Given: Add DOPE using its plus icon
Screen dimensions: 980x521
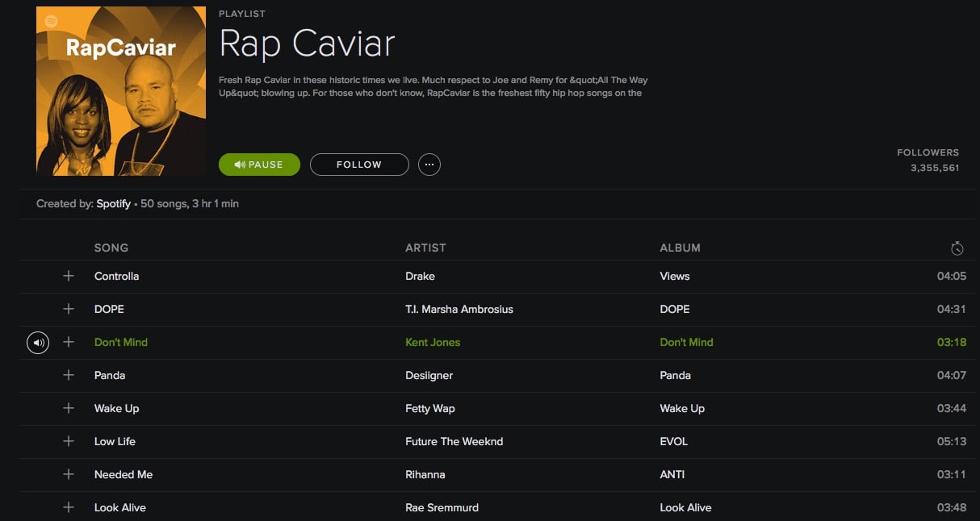Looking at the screenshot, I should 69,309.
